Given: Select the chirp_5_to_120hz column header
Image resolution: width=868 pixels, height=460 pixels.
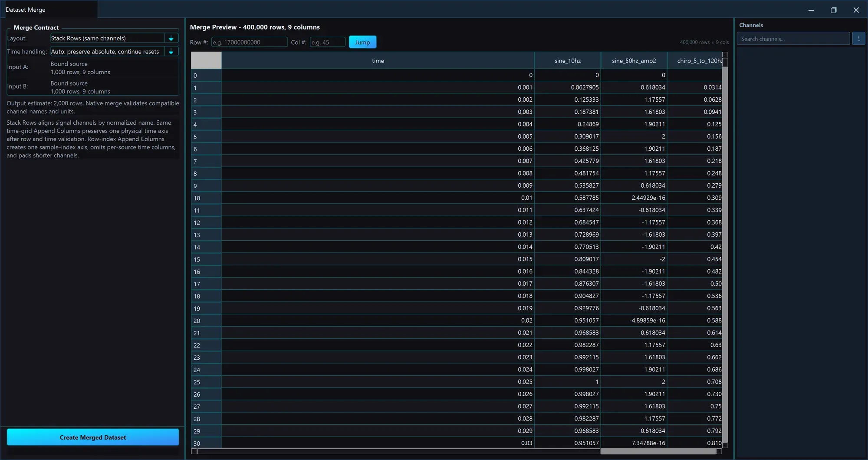Looking at the screenshot, I should pyautogui.click(x=694, y=61).
